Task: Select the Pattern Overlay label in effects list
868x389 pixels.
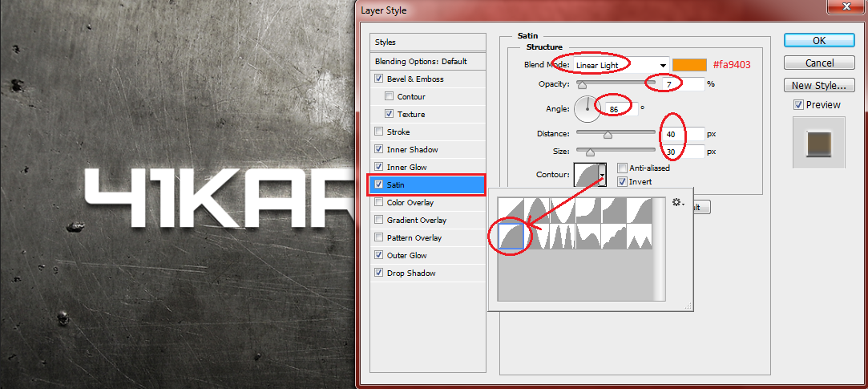Action: tap(414, 237)
